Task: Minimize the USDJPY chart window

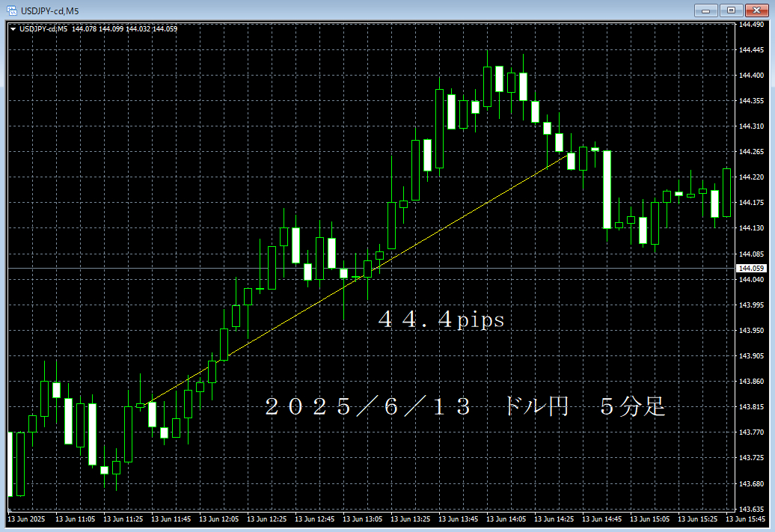Action: pyautogui.click(x=705, y=10)
